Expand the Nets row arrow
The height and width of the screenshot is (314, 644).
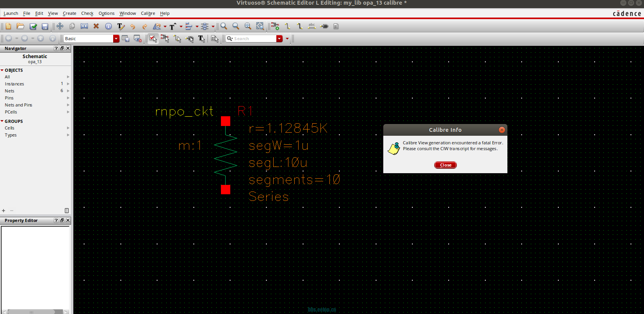(68, 91)
